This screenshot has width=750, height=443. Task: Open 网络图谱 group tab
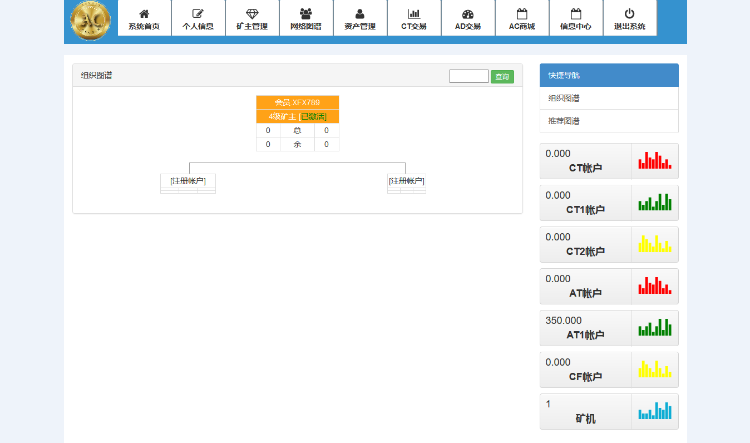tap(306, 18)
